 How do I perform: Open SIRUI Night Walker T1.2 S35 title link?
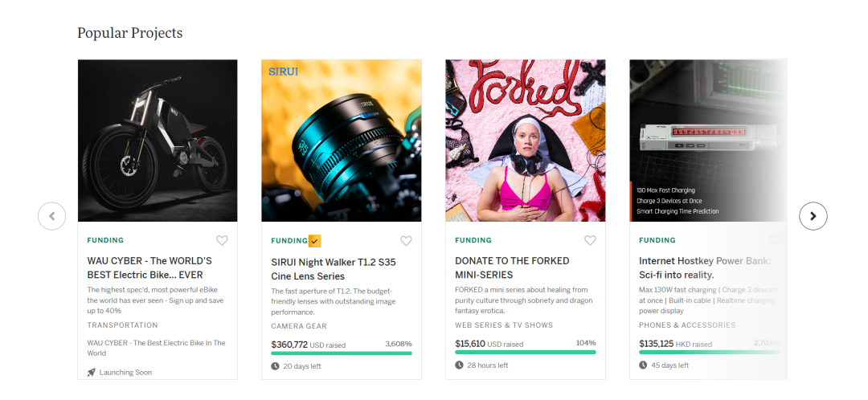pyautogui.click(x=334, y=269)
